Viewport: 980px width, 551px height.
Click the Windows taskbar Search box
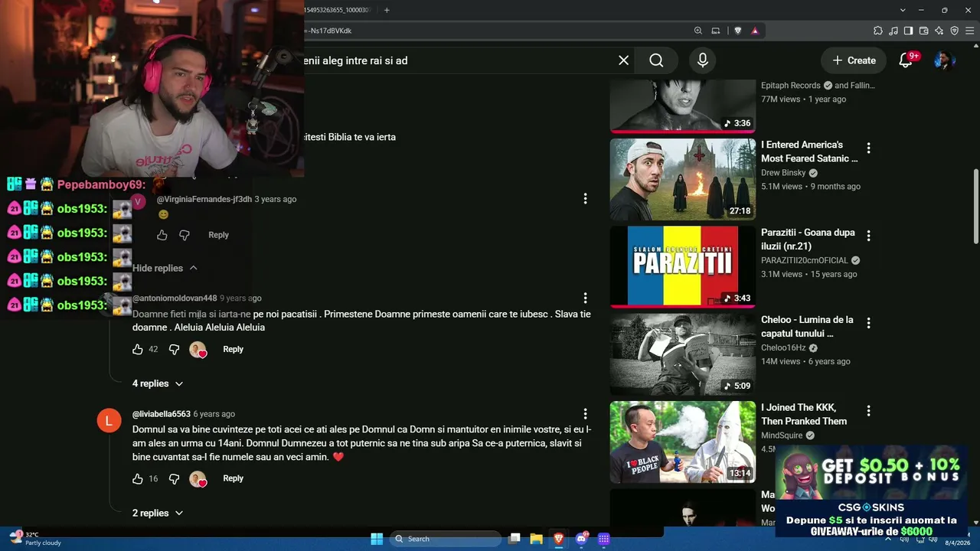click(x=446, y=539)
